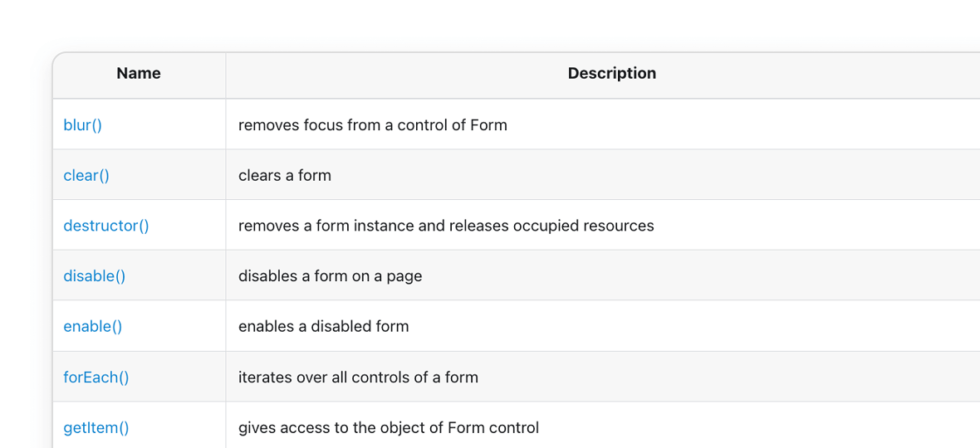Open the forEach() method link
Image resolution: width=980 pixels, height=448 pixels.
point(96,377)
